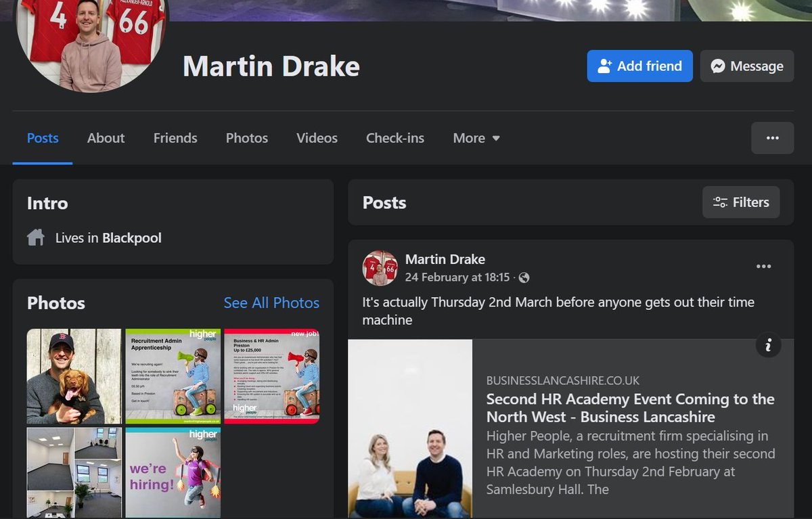Viewport: 812px width, 519px height.
Task: Open the empty office rooms photo
Action: pos(74,473)
